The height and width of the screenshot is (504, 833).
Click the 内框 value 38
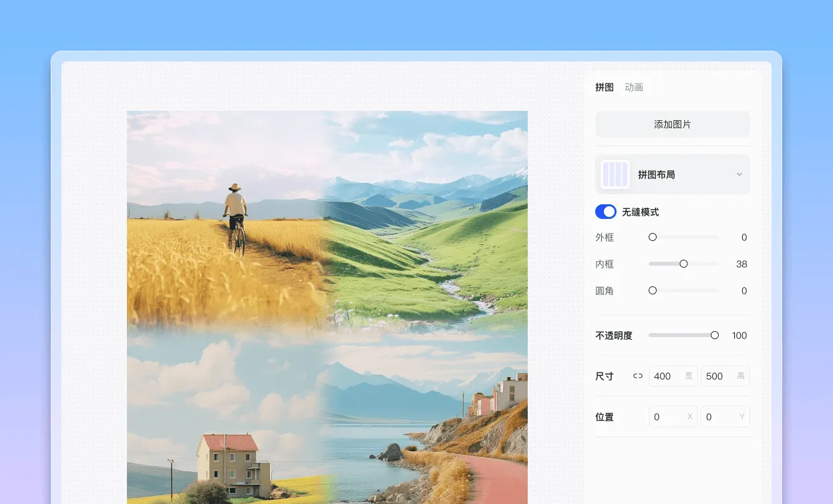pyautogui.click(x=741, y=264)
